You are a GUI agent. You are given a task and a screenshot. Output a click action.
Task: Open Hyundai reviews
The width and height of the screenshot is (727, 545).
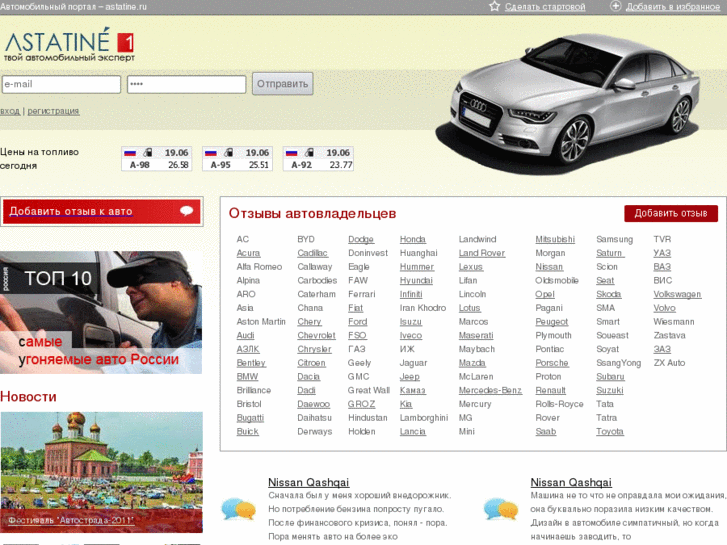[x=416, y=281]
